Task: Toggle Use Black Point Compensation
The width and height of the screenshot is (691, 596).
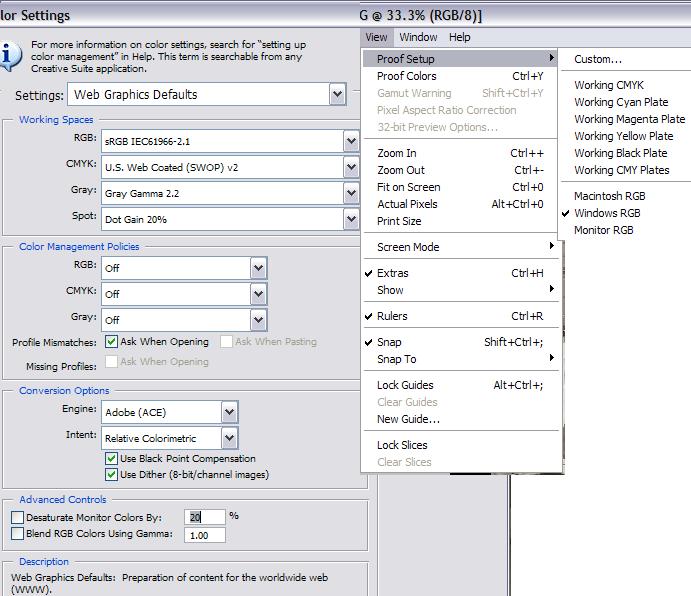Action: (111, 458)
